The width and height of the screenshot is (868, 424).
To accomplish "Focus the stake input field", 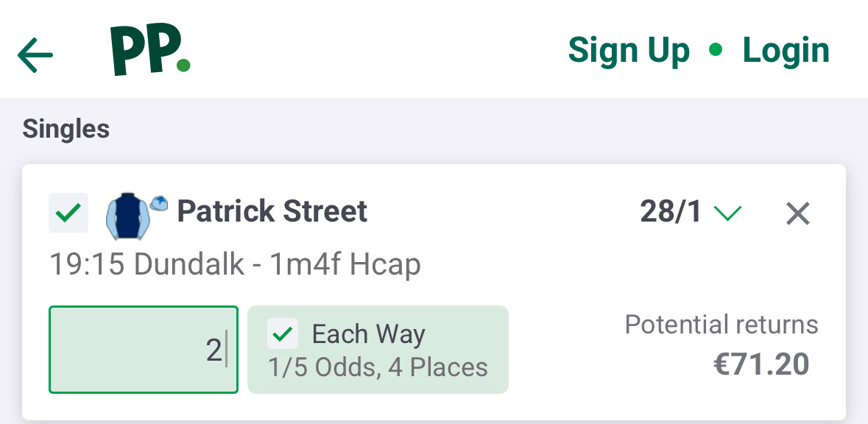I will point(144,350).
